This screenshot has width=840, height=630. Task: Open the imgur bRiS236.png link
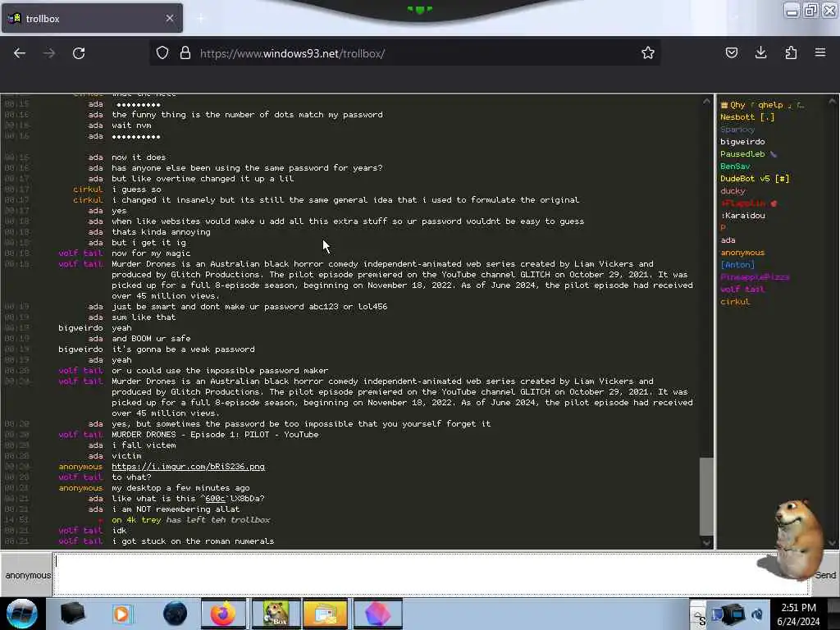(188, 467)
